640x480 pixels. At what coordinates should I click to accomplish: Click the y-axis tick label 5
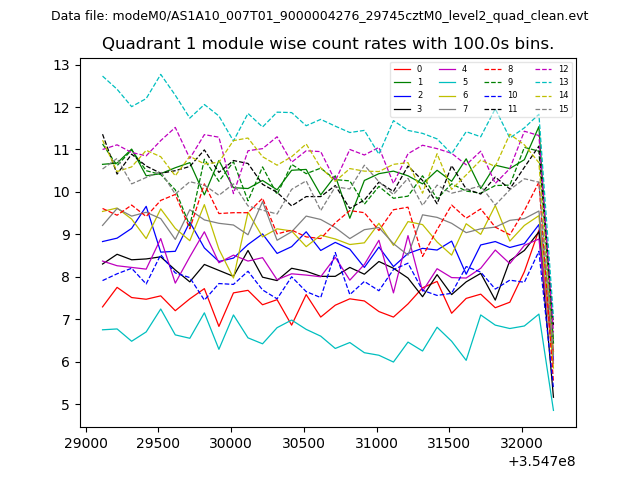pyautogui.click(x=65, y=405)
